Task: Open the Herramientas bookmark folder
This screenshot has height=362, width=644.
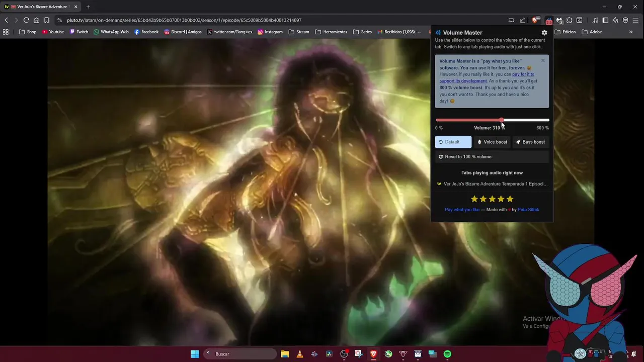Action: (x=331, y=32)
